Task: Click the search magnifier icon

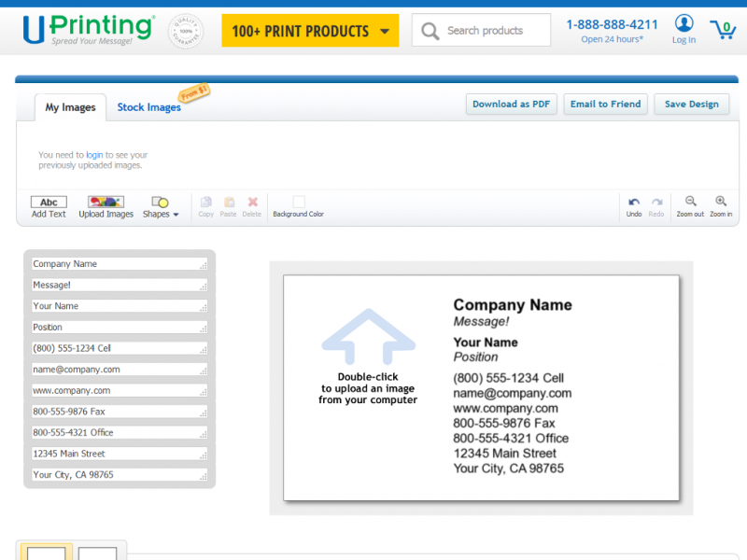Action: [x=430, y=31]
